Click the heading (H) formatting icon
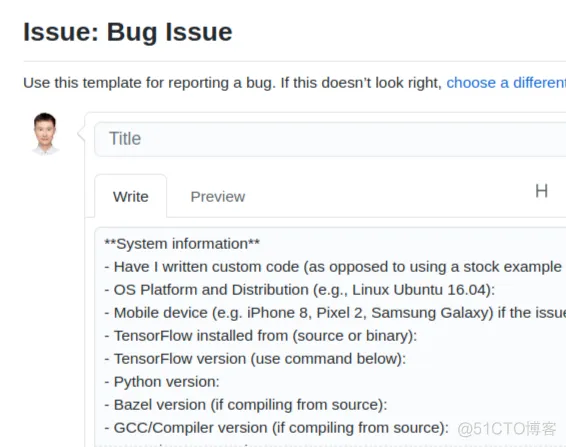566x447 pixels. [x=541, y=191]
